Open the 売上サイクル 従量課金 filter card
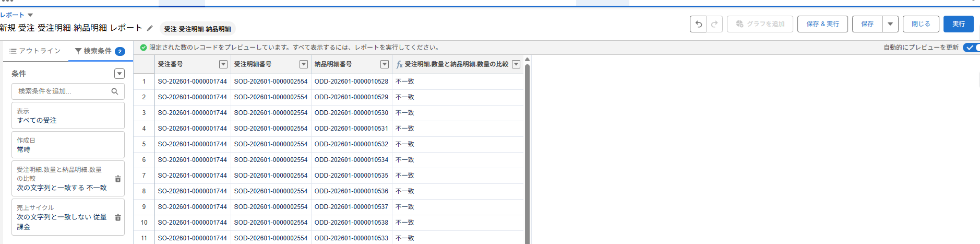 (68, 217)
